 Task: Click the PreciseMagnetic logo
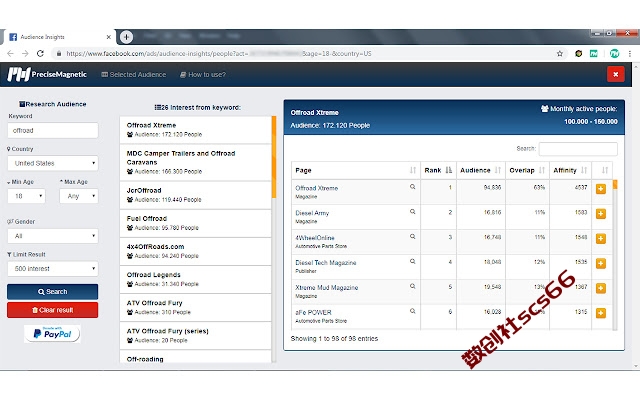tap(47, 74)
